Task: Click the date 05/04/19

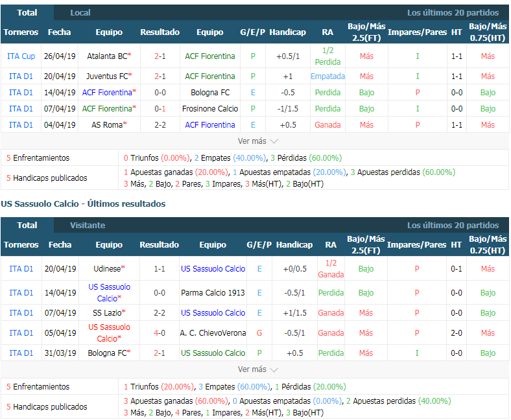Action: pos(60,333)
